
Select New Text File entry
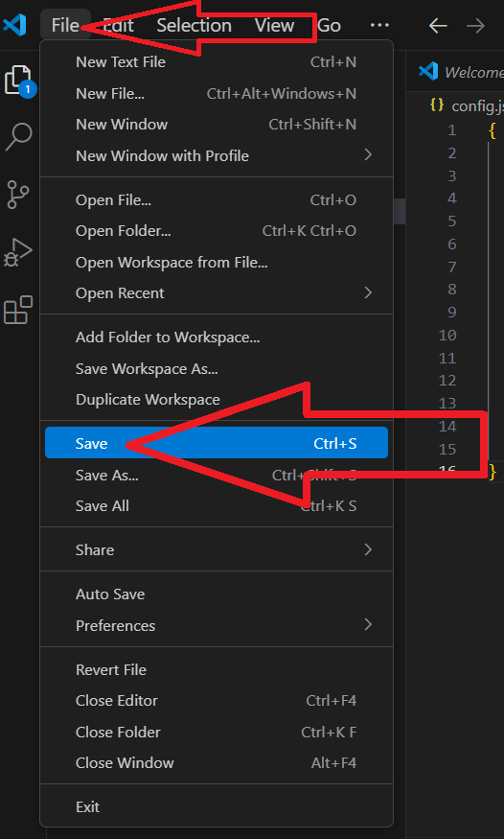point(217,62)
